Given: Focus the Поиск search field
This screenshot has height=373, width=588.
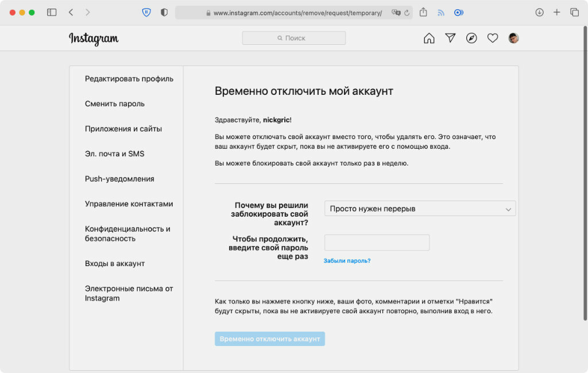Looking at the screenshot, I should [x=293, y=38].
